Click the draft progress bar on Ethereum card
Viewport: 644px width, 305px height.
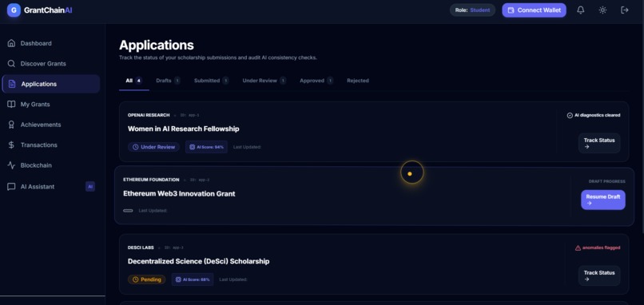(x=128, y=211)
